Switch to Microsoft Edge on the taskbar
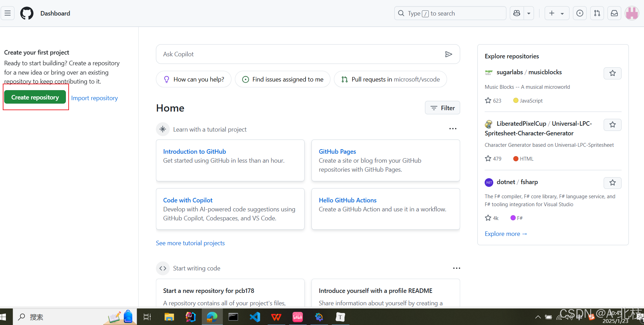 tap(212, 317)
